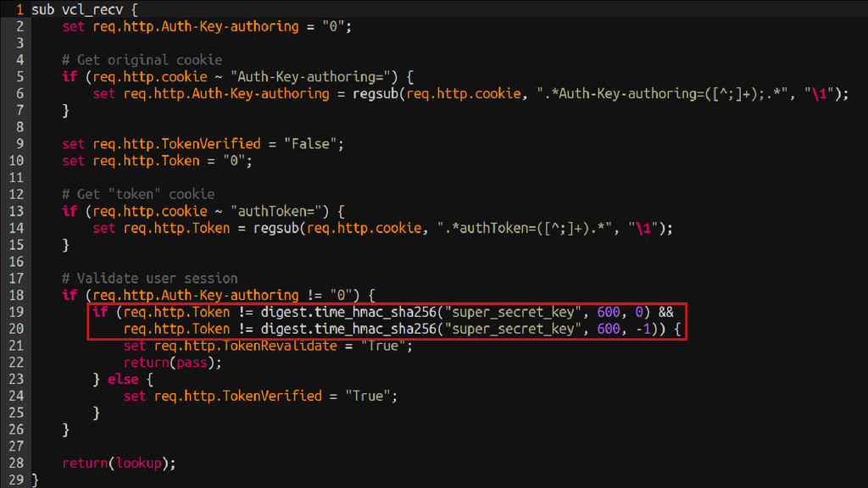Click line number 19 in the gutter
868x488 pixels.
click(x=16, y=312)
